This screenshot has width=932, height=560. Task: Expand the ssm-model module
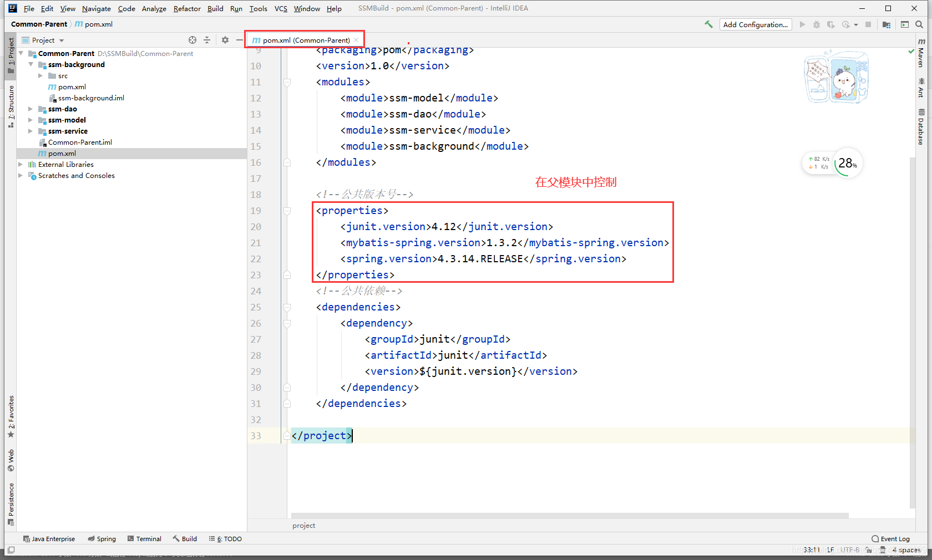(x=31, y=120)
